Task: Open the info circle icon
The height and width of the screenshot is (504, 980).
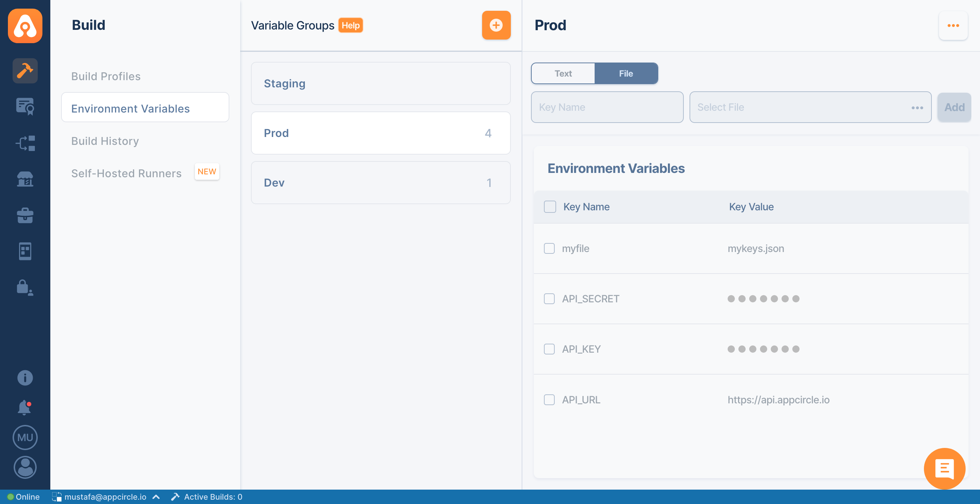Action: [x=25, y=378]
